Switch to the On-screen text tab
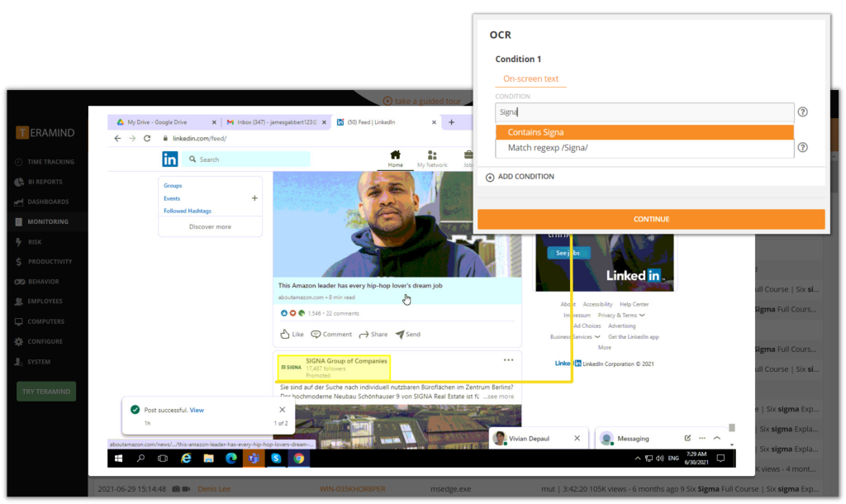846x504 pixels. point(530,79)
